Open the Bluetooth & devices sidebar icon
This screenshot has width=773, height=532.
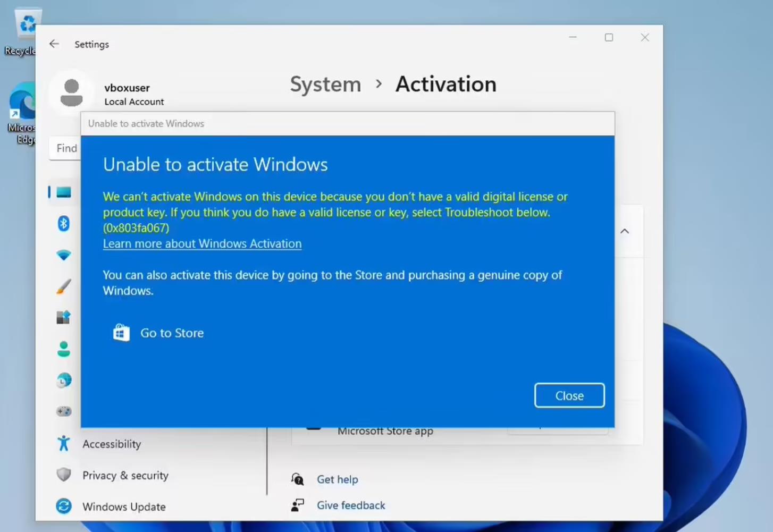(x=64, y=224)
